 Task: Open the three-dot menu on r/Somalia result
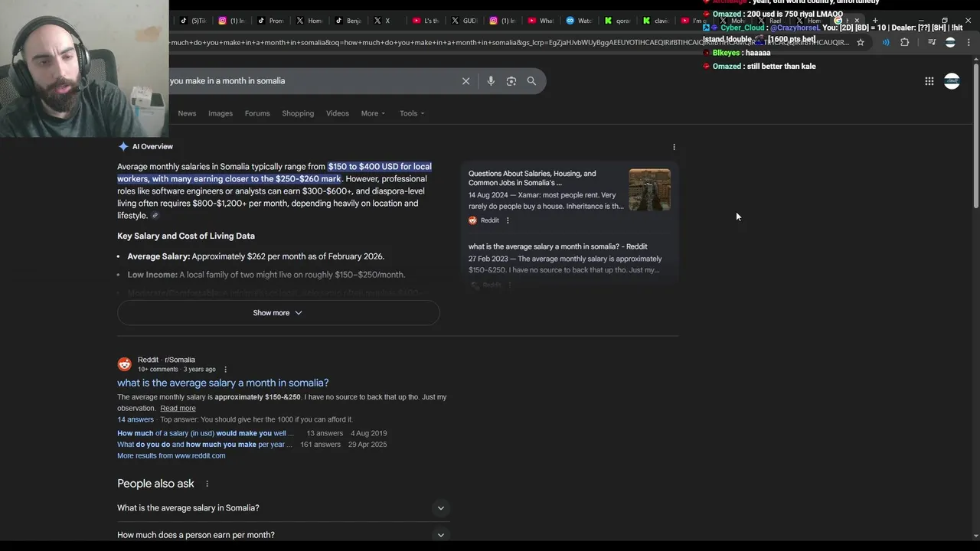[225, 370]
